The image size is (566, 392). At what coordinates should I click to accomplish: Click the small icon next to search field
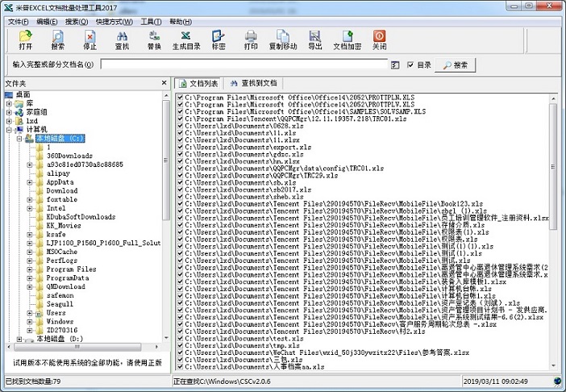coord(395,65)
